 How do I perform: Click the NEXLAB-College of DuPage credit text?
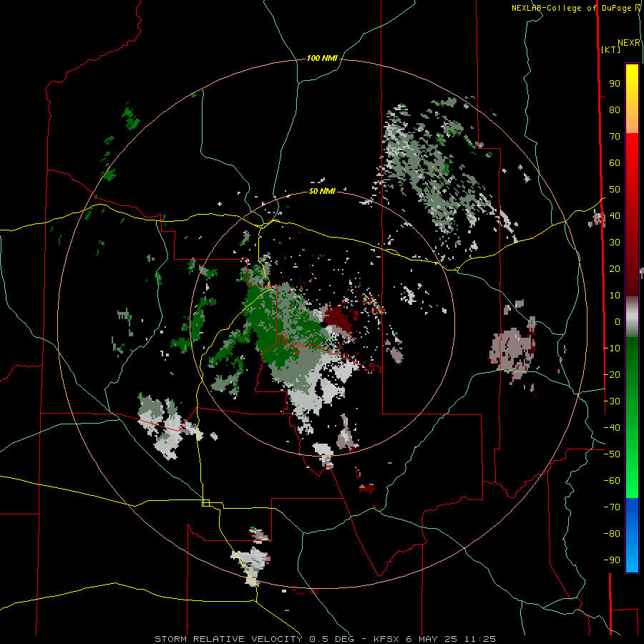pos(575,8)
